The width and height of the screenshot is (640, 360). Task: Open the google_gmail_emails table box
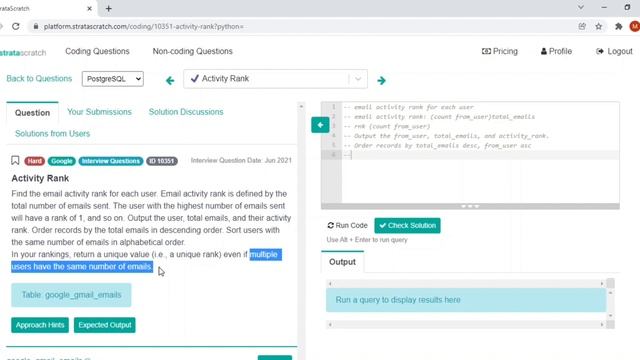[71, 295]
